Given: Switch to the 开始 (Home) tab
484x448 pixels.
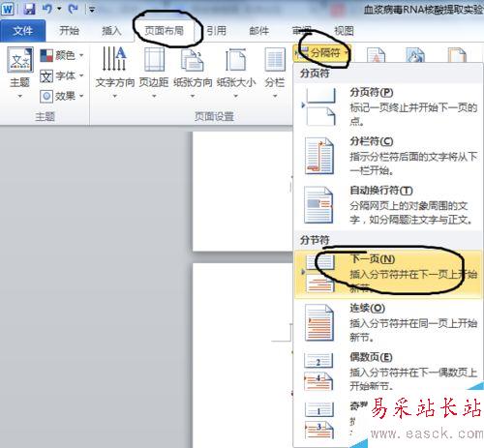Looking at the screenshot, I should (69, 31).
